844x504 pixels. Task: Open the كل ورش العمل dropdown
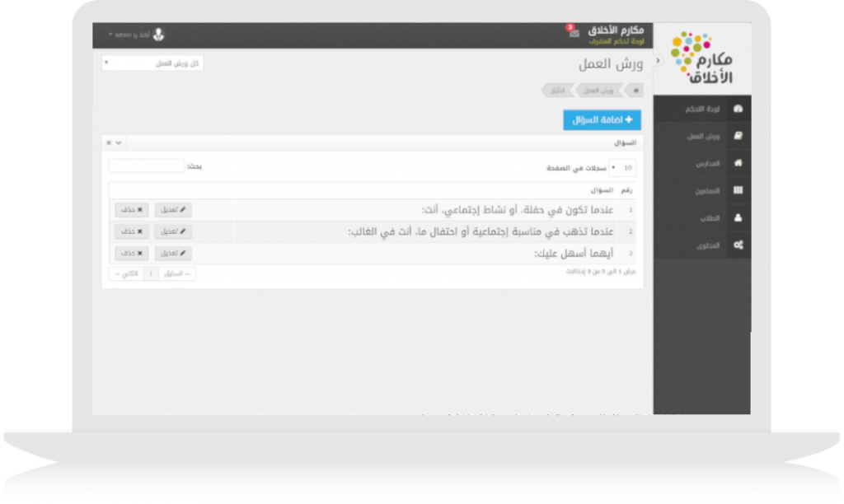pos(152,63)
